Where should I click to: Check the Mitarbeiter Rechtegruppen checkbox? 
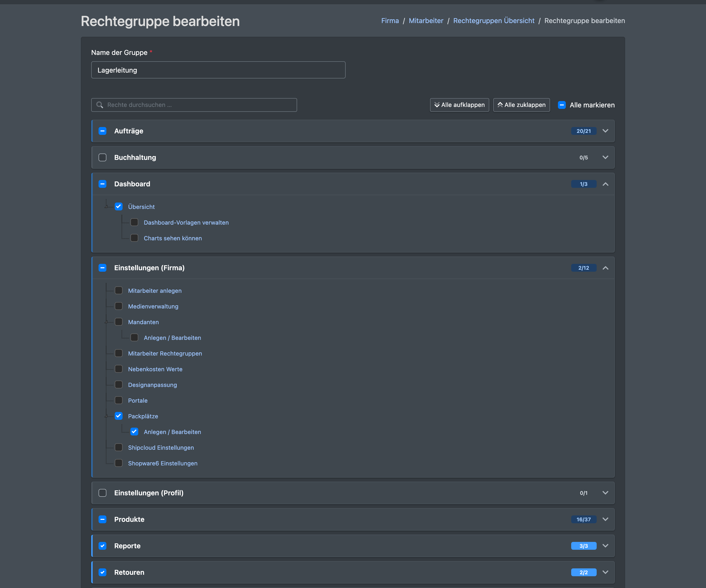(119, 353)
